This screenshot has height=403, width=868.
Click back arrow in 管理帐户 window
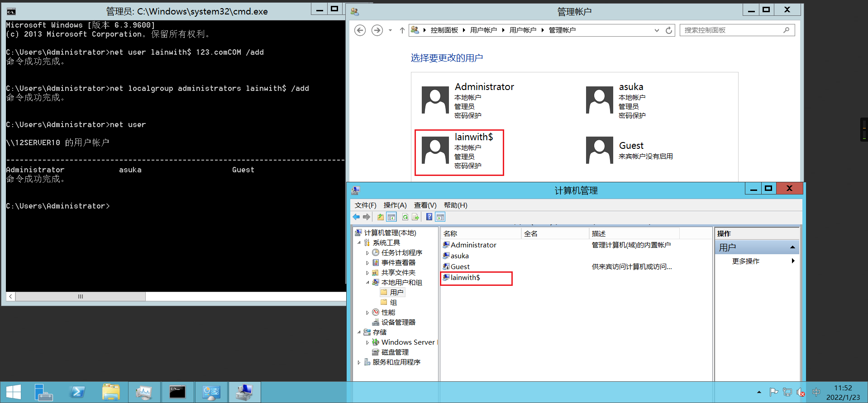(360, 30)
